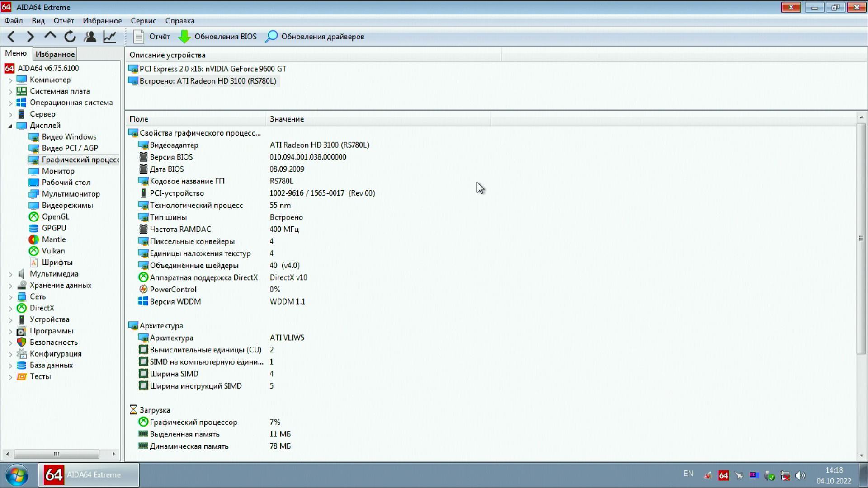
Task: Click the volume speaker icon in the tray
Action: 800,475
